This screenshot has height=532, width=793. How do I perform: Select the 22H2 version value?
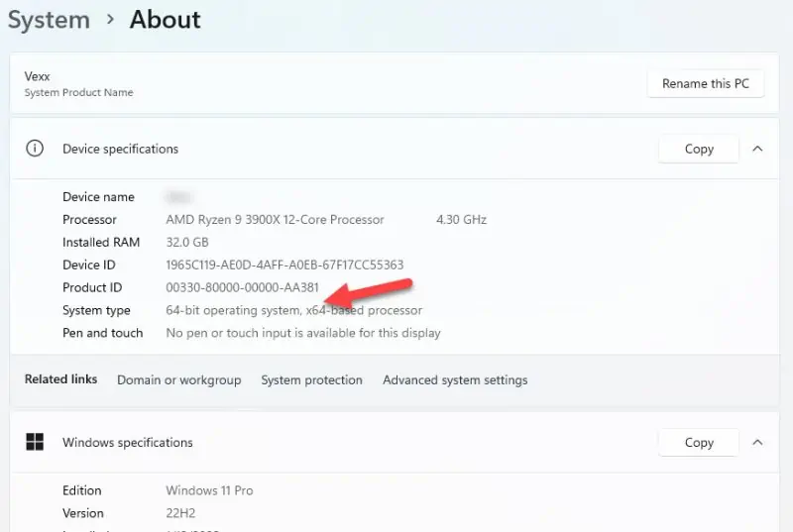click(x=180, y=513)
